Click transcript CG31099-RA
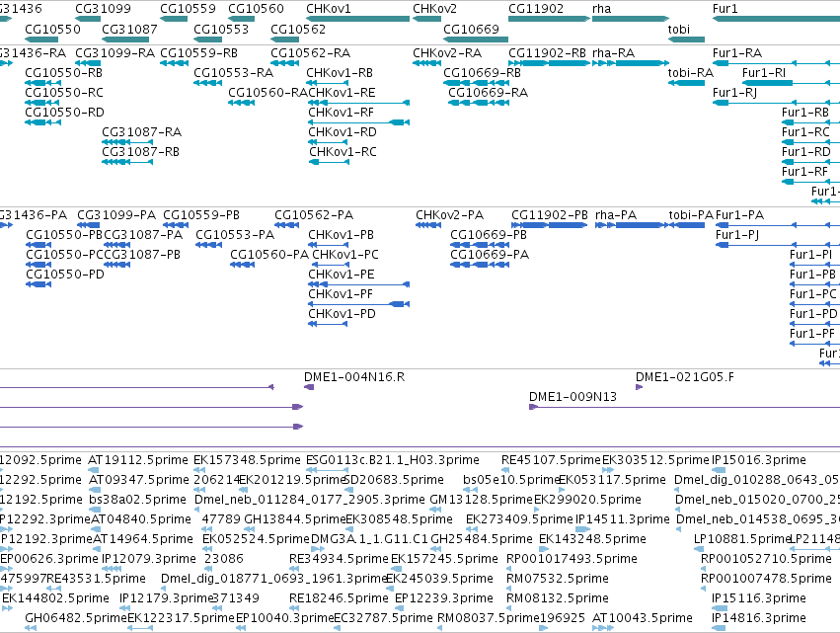840x633 pixels. coord(115,53)
